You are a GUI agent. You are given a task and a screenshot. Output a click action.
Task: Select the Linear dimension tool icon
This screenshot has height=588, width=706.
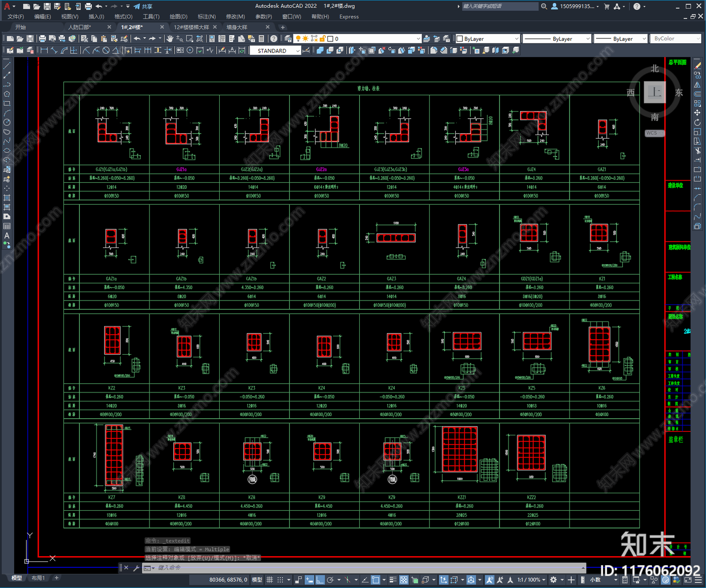pos(44,50)
